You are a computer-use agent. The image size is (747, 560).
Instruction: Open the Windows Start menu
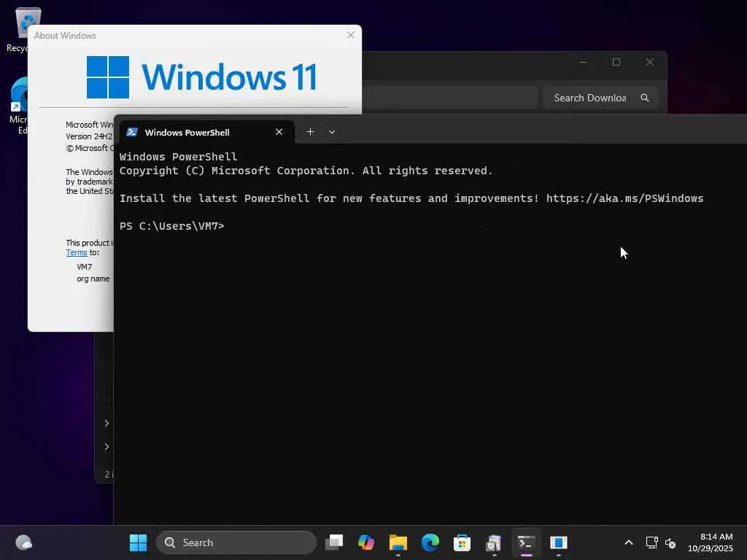(138, 542)
